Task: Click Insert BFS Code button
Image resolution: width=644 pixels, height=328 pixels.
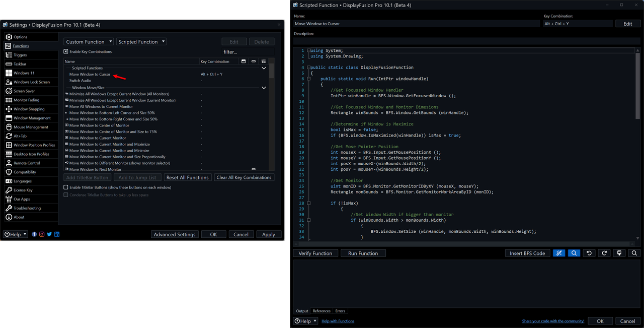Action: 527,253
